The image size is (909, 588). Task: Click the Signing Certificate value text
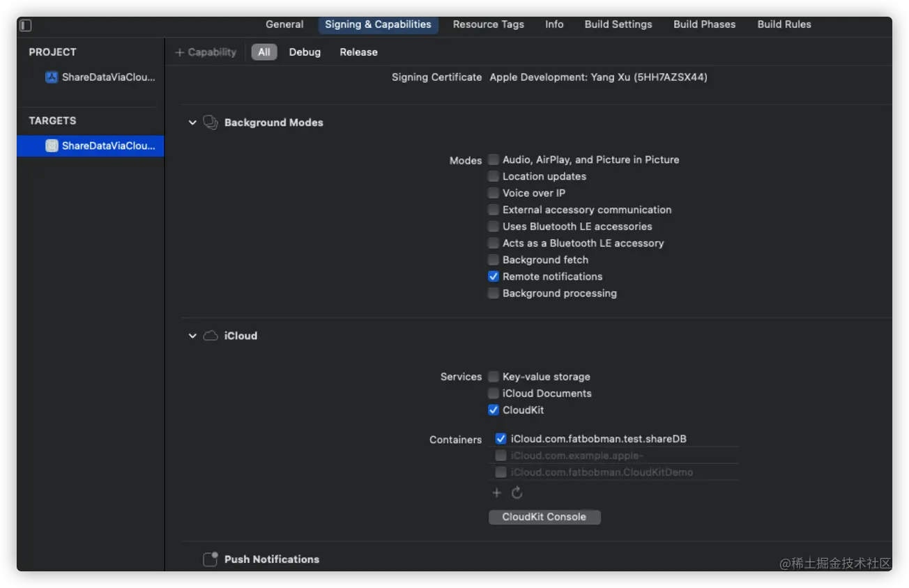tap(598, 77)
